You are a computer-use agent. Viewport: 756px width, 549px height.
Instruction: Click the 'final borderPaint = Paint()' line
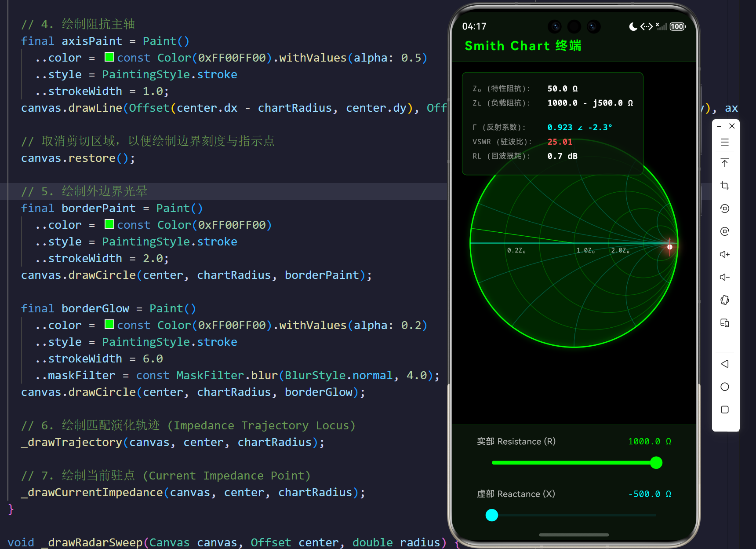click(112, 208)
